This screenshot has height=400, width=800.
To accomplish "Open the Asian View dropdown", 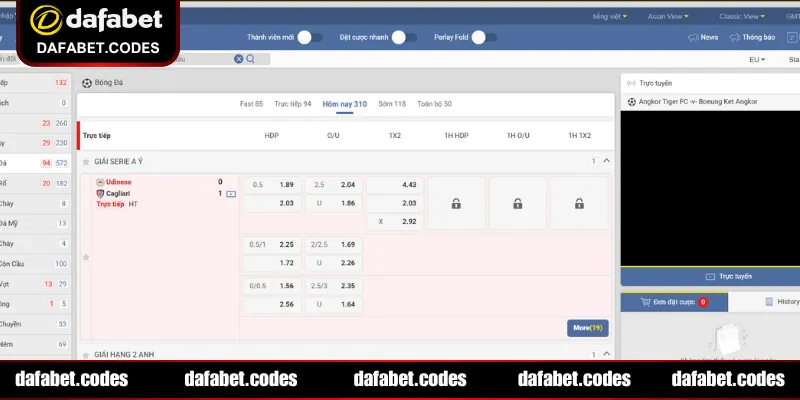I will [670, 16].
